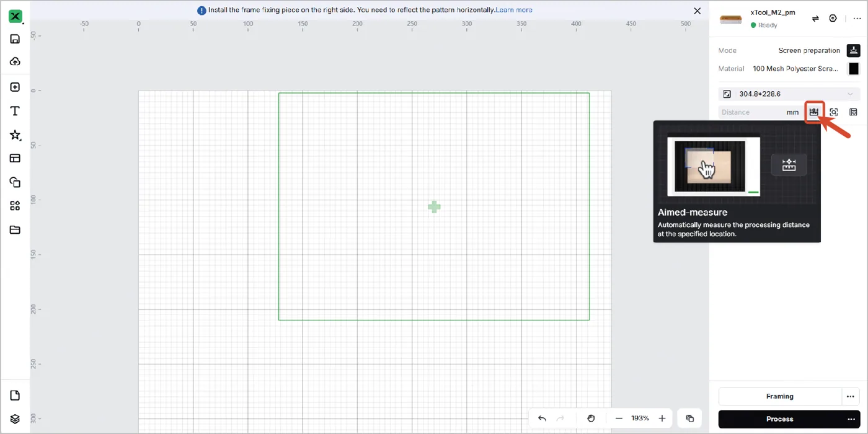The width and height of the screenshot is (868, 434).
Task: Click the undo arrow
Action: tap(542, 418)
